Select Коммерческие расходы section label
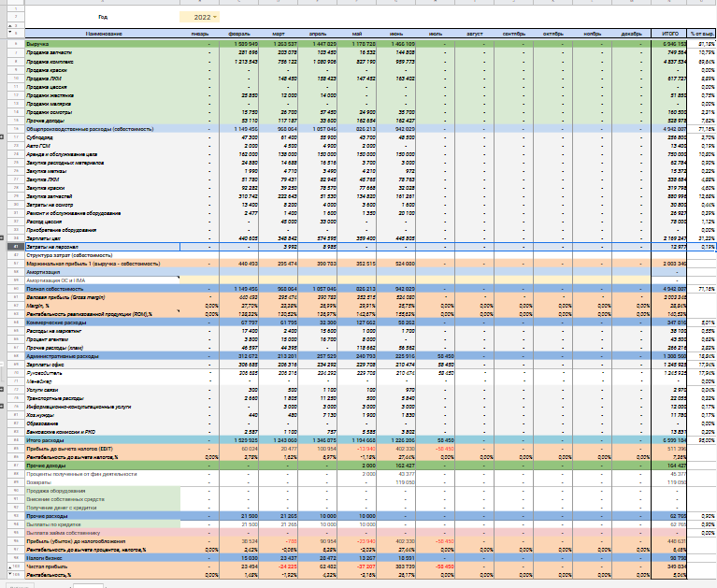This screenshot has width=717, height=588. [x=103, y=323]
